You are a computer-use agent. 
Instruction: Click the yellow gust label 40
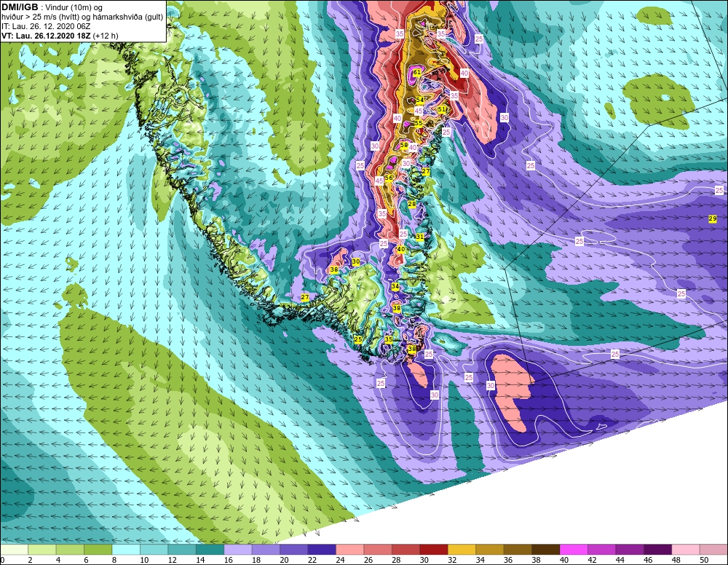coord(400,249)
